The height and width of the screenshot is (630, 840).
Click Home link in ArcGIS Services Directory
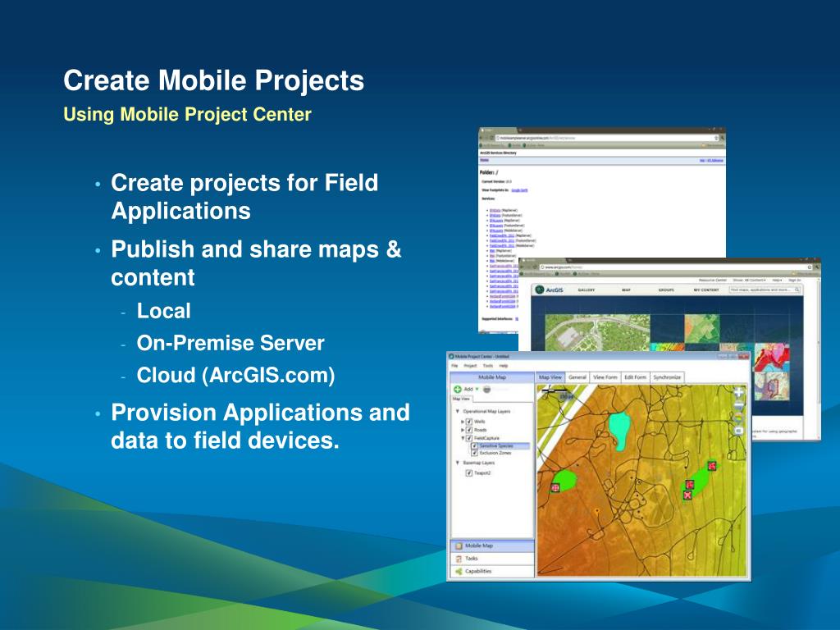(x=484, y=160)
